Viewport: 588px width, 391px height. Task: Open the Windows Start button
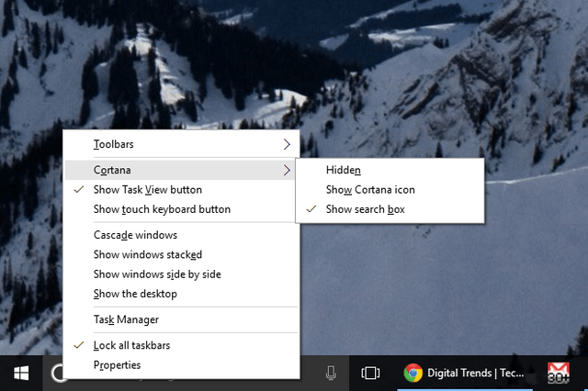21,373
